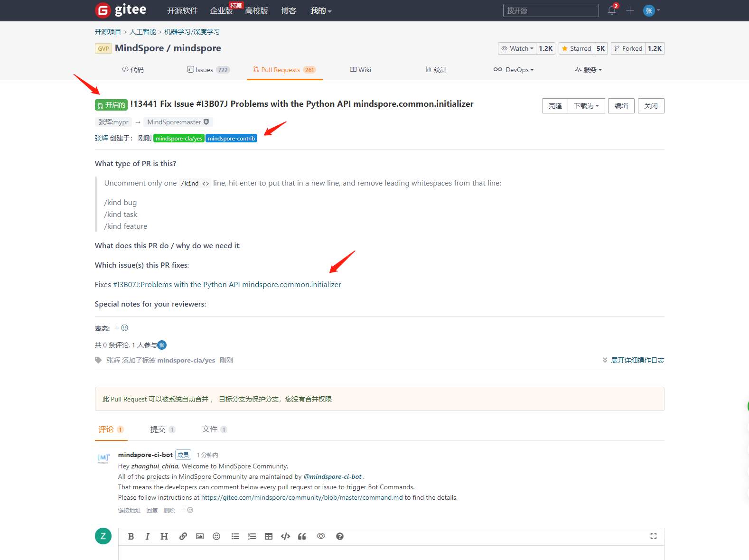Click the 开源项目 breadcrumb link
The height and width of the screenshot is (560, 749).
pos(108,32)
